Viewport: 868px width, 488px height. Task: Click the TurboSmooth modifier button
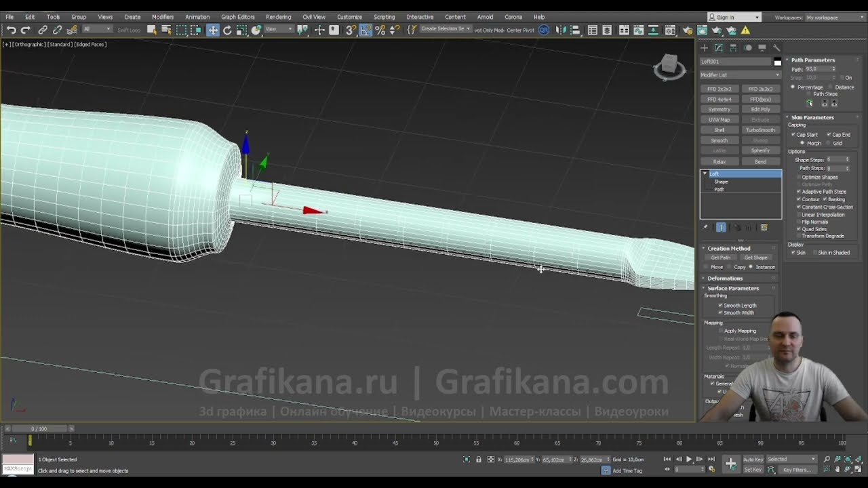(x=760, y=130)
